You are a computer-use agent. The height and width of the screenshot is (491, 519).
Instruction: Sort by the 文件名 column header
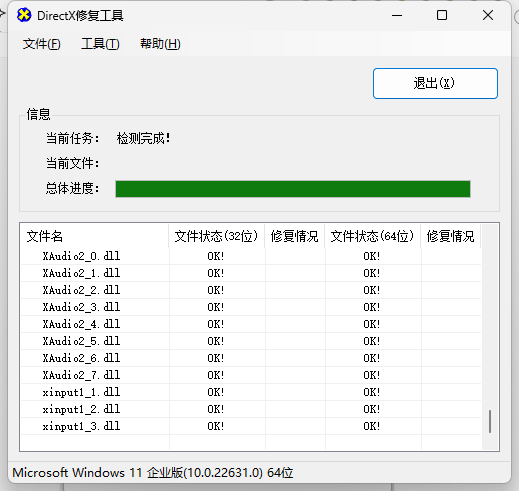pyautogui.click(x=95, y=236)
